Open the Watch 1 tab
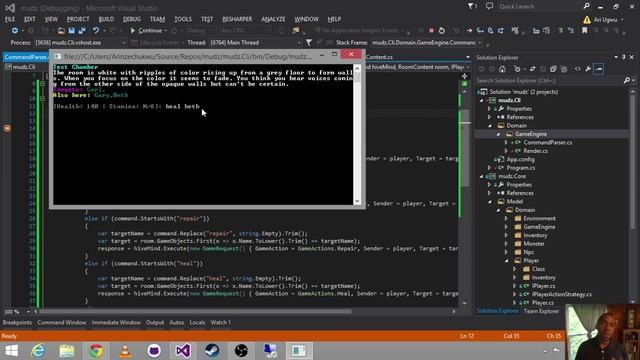The height and width of the screenshot is (360, 640). point(220,322)
